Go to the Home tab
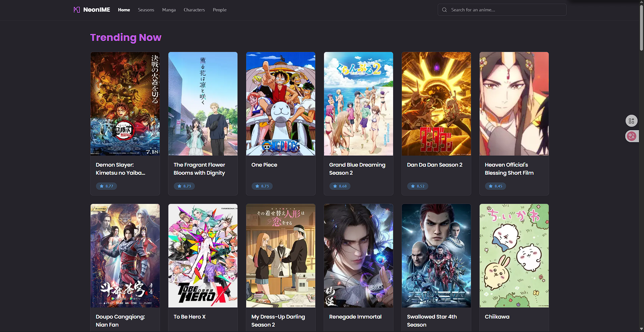 click(x=124, y=10)
